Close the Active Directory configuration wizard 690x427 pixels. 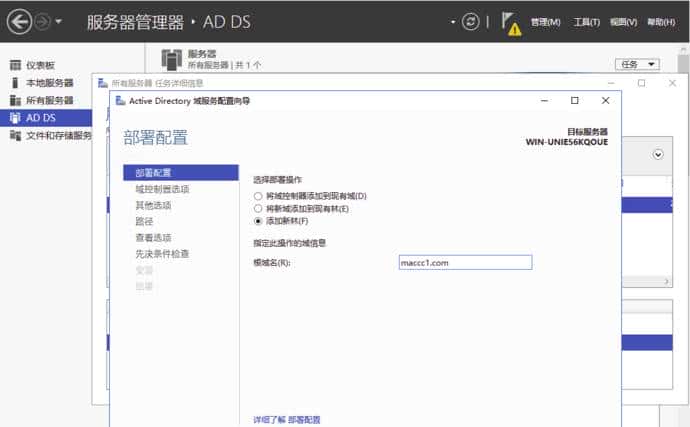(x=606, y=101)
